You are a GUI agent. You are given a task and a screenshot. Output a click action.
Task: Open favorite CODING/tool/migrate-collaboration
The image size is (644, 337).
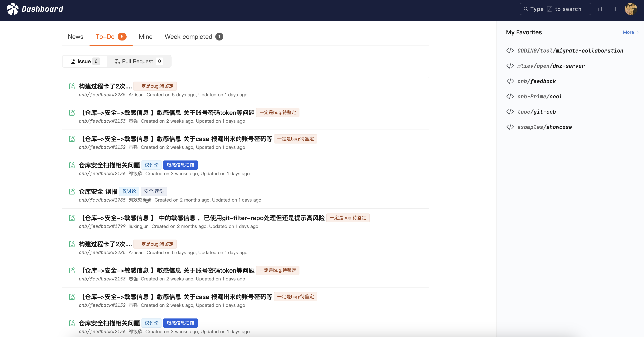[x=570, y=51]
